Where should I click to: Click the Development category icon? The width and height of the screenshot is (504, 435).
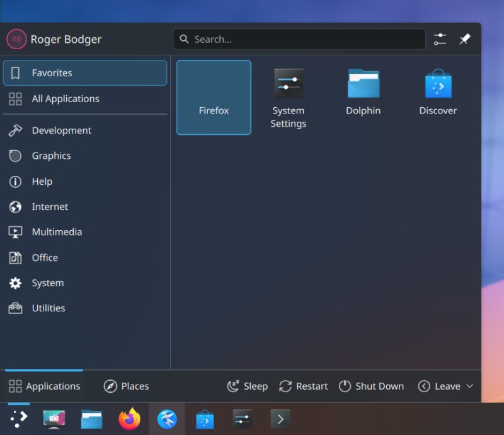click(x=14, y=130)
